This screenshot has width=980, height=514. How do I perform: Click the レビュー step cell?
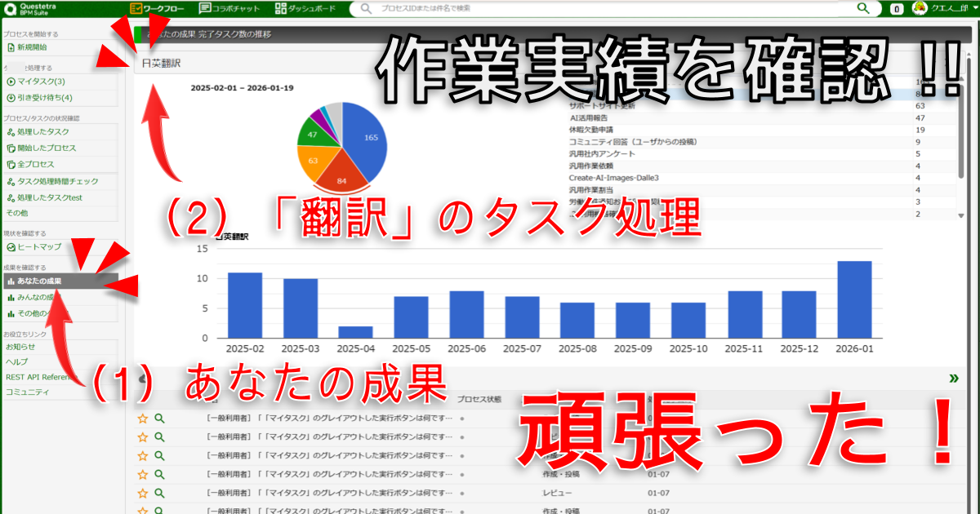click(x=558, y=494)
